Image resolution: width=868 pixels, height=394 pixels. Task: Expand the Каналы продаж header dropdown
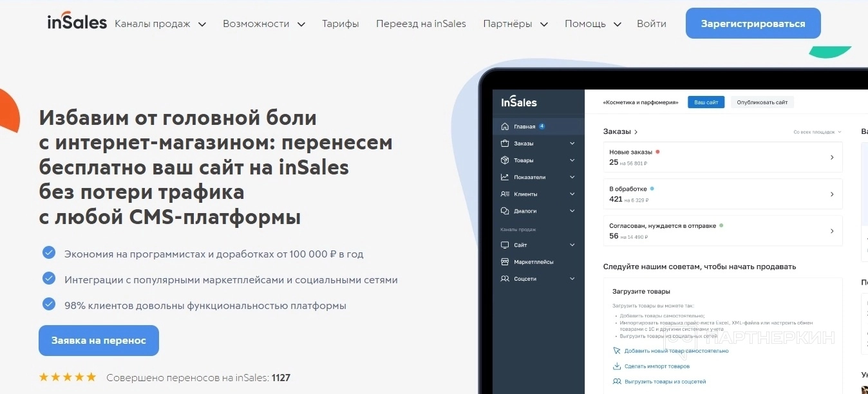point(202,24)
